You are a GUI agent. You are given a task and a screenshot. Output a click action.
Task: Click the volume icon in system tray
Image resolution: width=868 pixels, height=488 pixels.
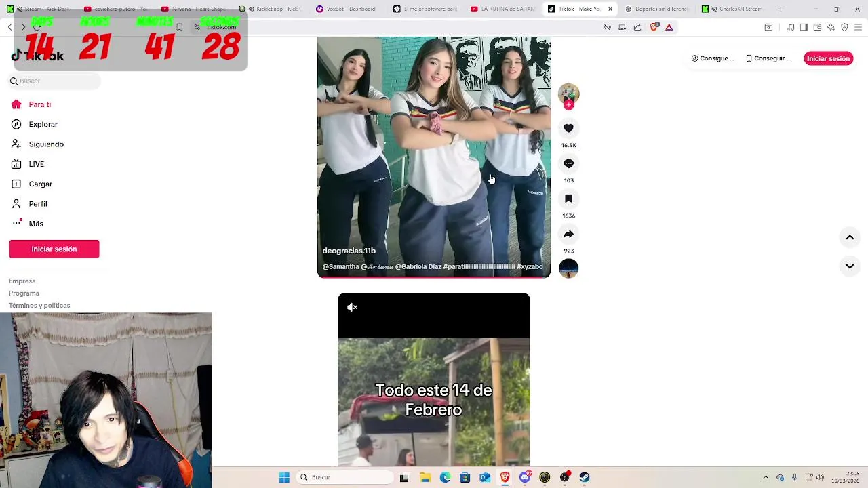(821, 477)
